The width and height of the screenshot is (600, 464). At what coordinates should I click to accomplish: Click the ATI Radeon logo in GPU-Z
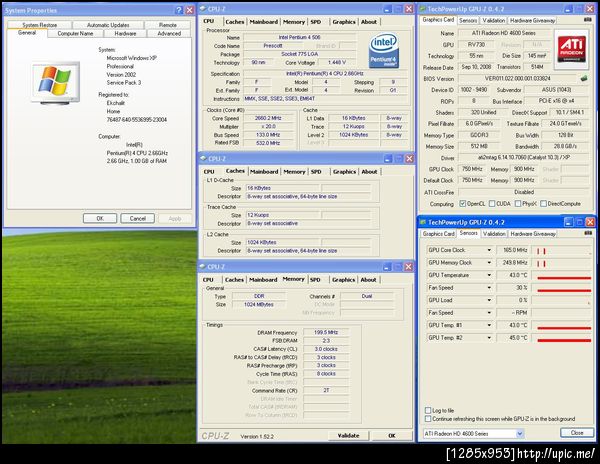(x=571, y=49)
